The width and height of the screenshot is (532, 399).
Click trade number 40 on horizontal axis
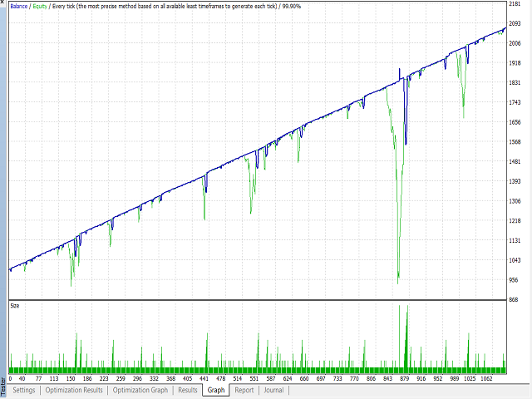click(x=22, y=378)
